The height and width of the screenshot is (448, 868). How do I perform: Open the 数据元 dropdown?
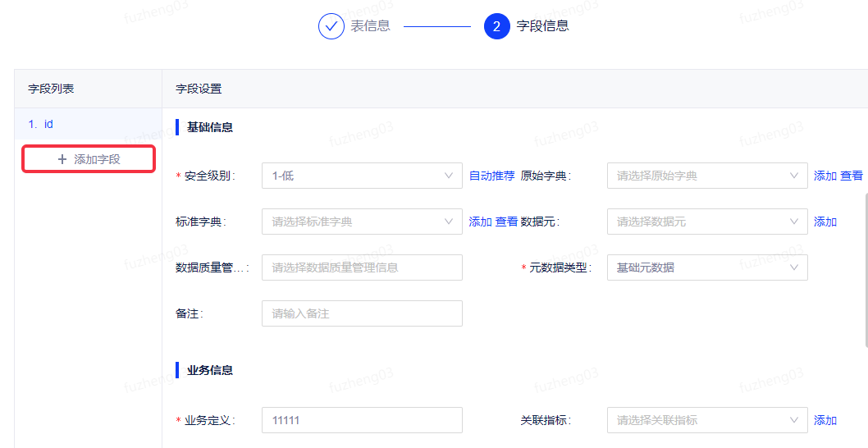(x=707, y=222)
